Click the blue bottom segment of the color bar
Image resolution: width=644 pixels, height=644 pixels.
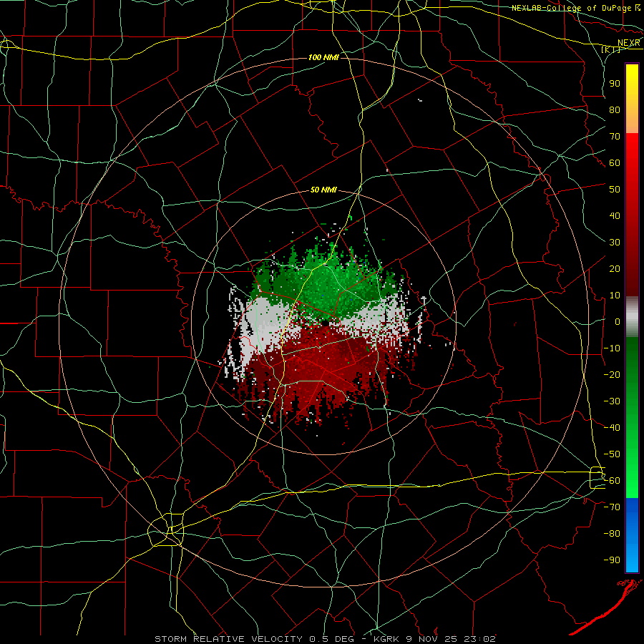[x=632, y=535]
